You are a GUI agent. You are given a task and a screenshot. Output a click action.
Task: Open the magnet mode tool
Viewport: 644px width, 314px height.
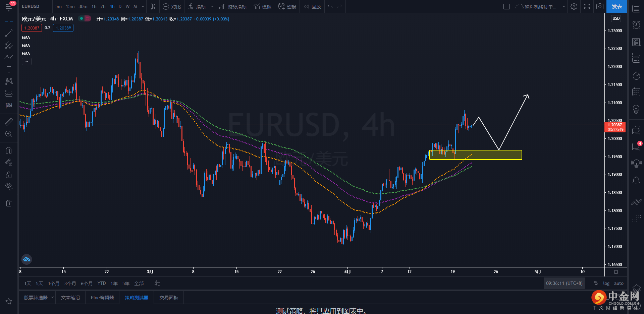[x=9, y=150]
